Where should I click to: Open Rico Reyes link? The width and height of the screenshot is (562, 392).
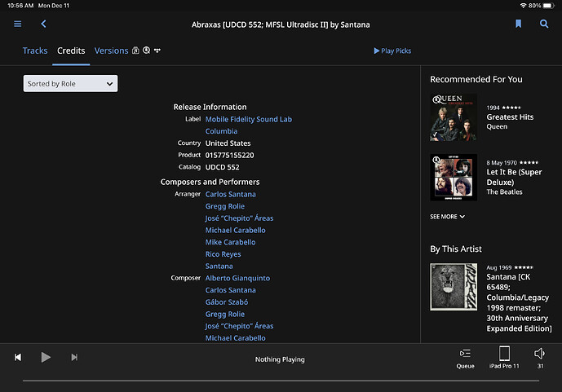pos(223,254)
